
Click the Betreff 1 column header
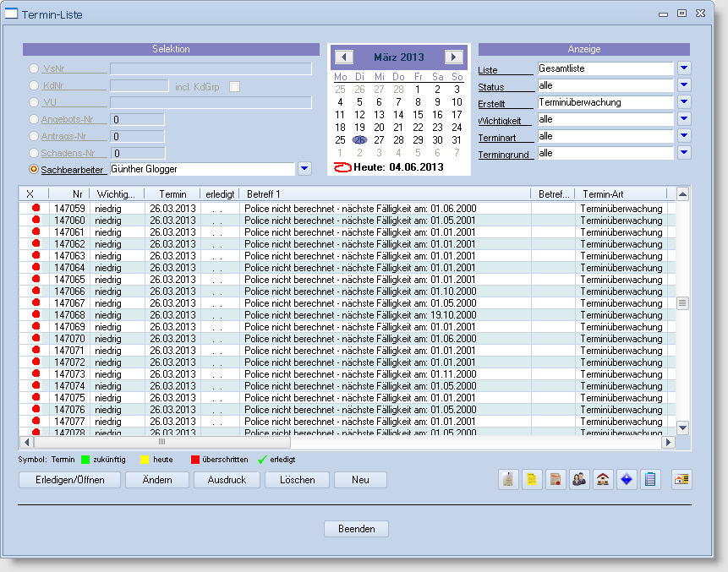click(264, 194)
